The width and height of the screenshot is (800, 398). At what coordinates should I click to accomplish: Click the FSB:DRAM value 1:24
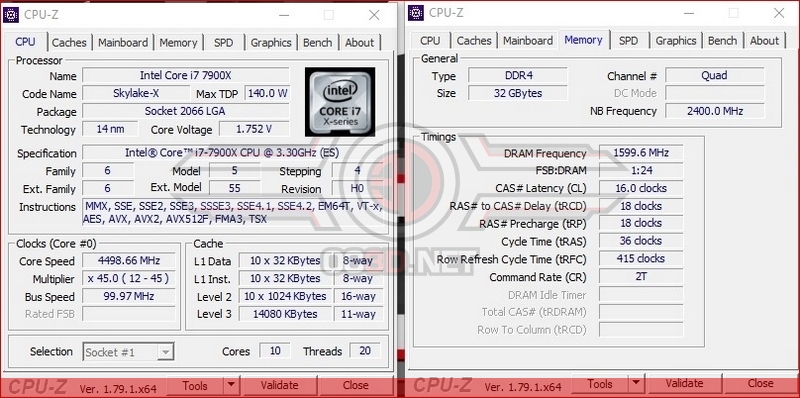point(641,170)
